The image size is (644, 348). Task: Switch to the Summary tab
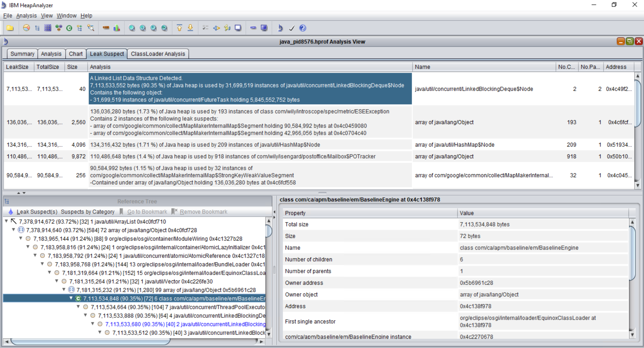[22, 54]
